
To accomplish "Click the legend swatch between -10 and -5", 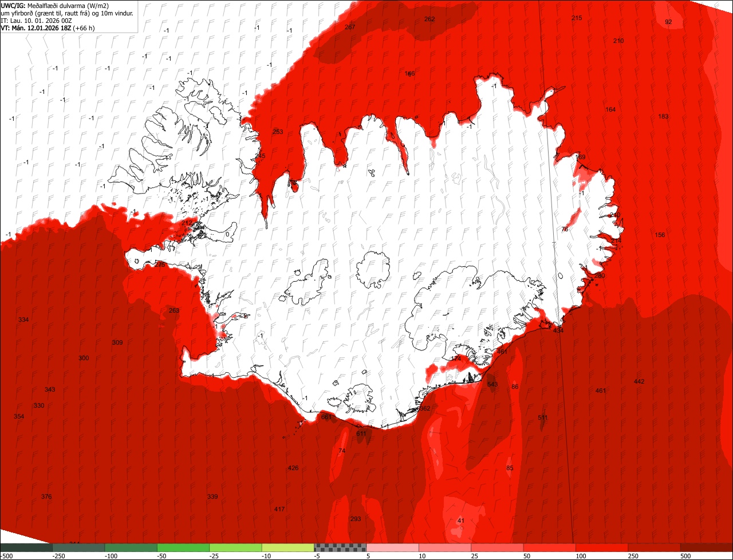I will click(288, 547).
